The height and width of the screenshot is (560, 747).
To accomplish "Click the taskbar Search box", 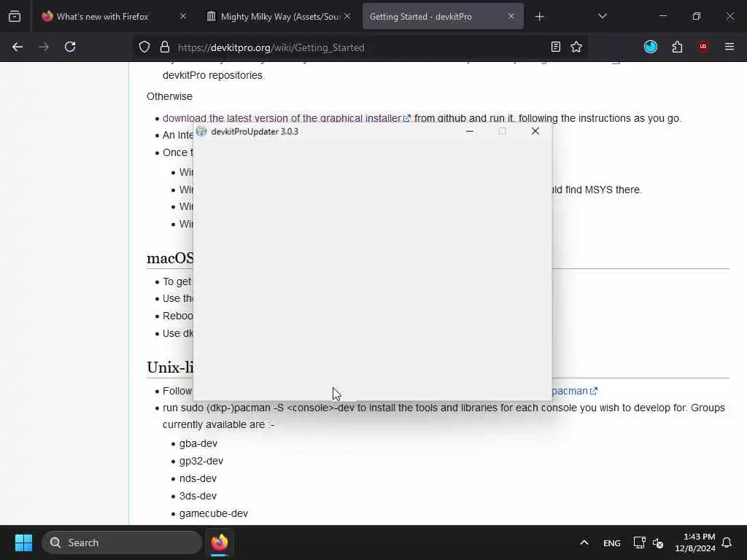I will (x=122, y=542).
